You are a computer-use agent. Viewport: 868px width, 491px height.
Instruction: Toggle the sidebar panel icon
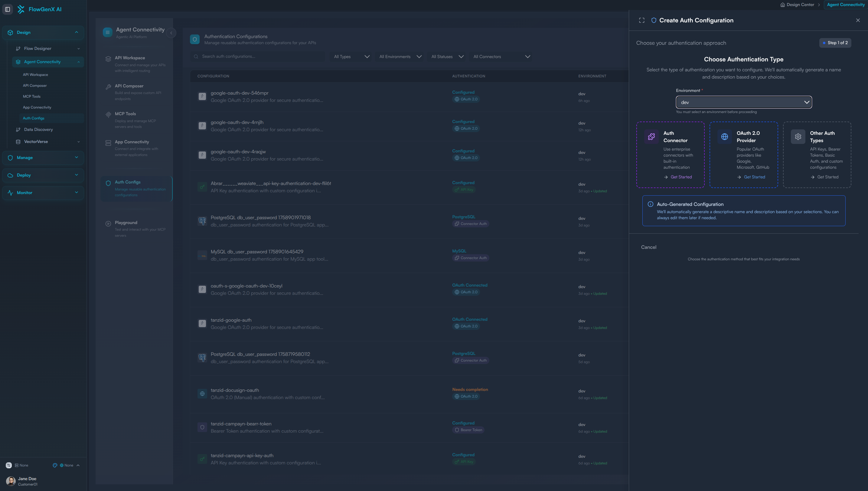click(x=8, y=9)
